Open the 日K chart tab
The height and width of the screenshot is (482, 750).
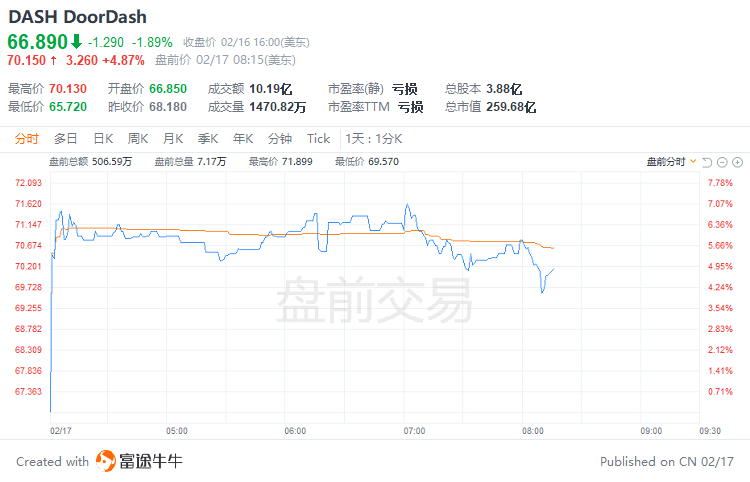(x=103, y=139)
